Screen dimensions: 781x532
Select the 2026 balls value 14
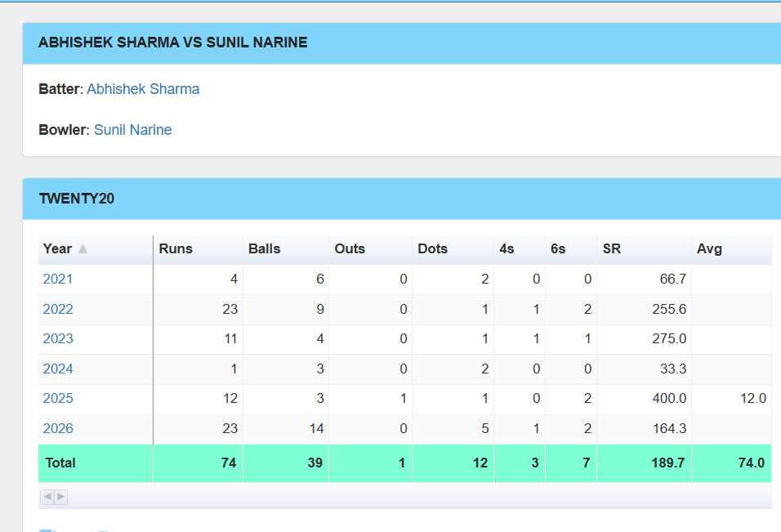point(316,428)
